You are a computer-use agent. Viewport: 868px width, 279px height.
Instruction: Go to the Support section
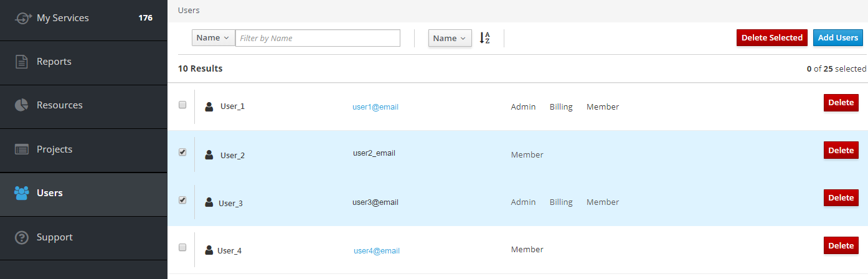[x=55, y=237]
